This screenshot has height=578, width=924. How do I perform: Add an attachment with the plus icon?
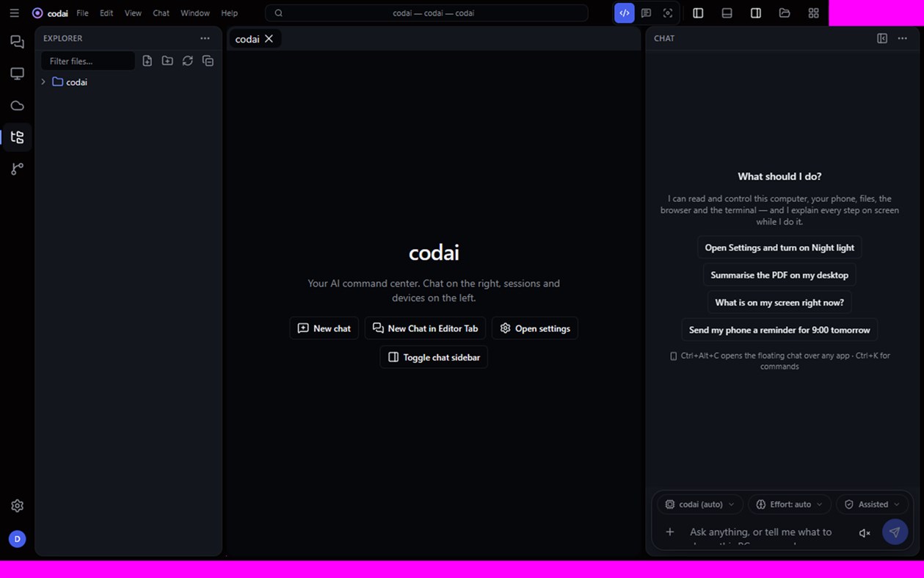click(x=669, y=532)
